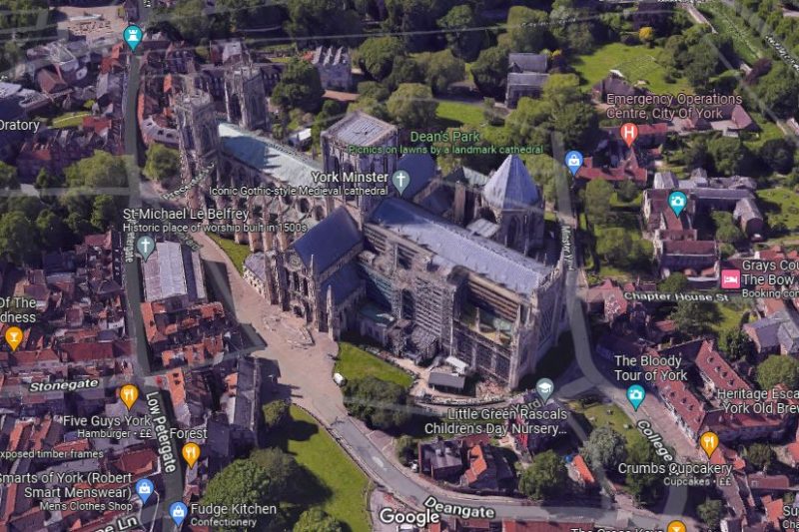This screenshot has height=532, width=799.
Task: Click the Little Green Rascals nursery pin
Action: tap(544, 389)
